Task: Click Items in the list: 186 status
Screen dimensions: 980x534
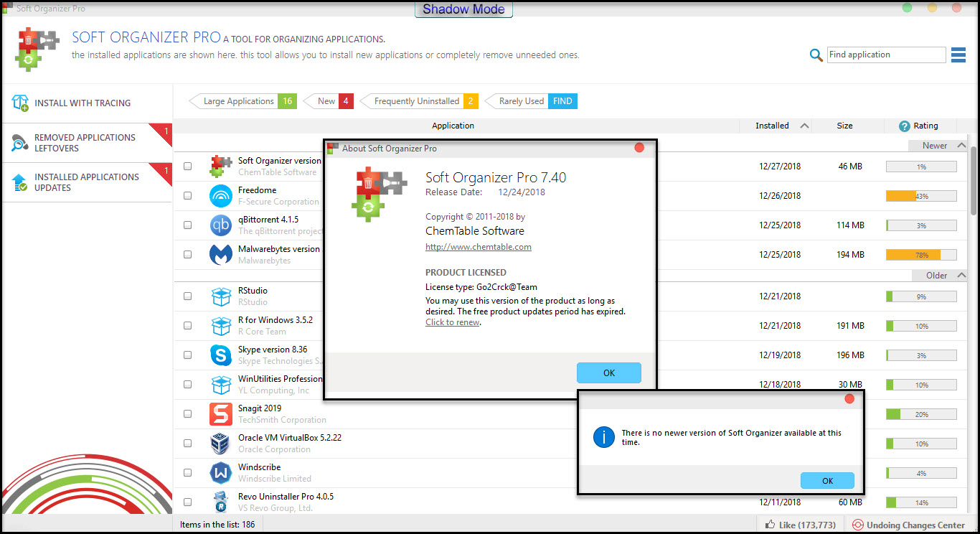Action: pos(217,525)
